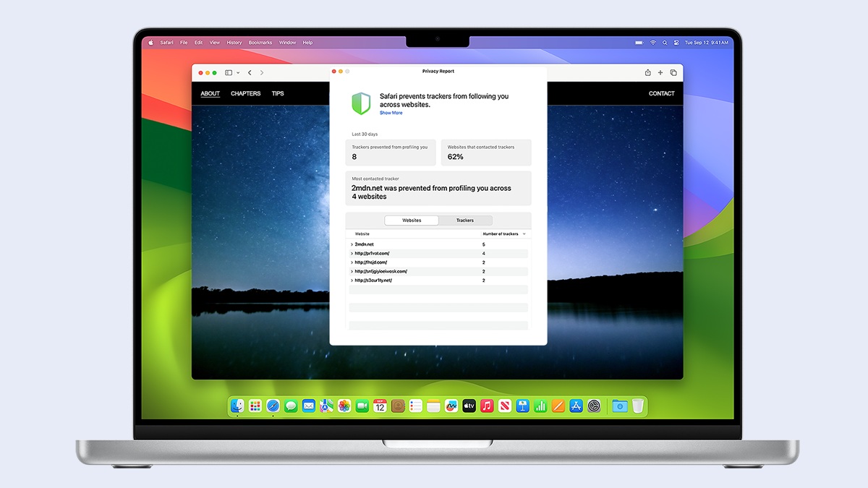This screenshot has height=488, width=868.
Task: Switch to the Trackers view
Action: coord(465,220)
